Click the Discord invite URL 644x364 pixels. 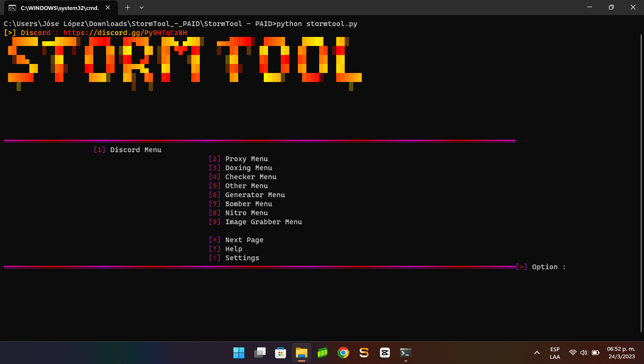pos(125,33)
